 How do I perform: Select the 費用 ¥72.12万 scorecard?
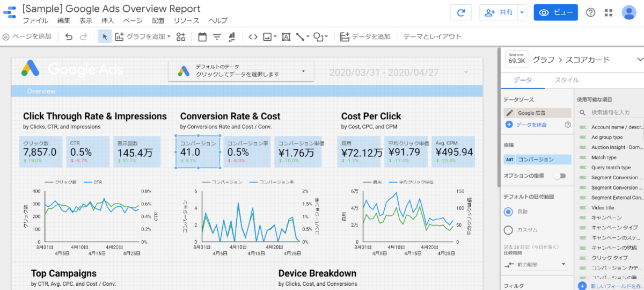(x=360, y=151)
